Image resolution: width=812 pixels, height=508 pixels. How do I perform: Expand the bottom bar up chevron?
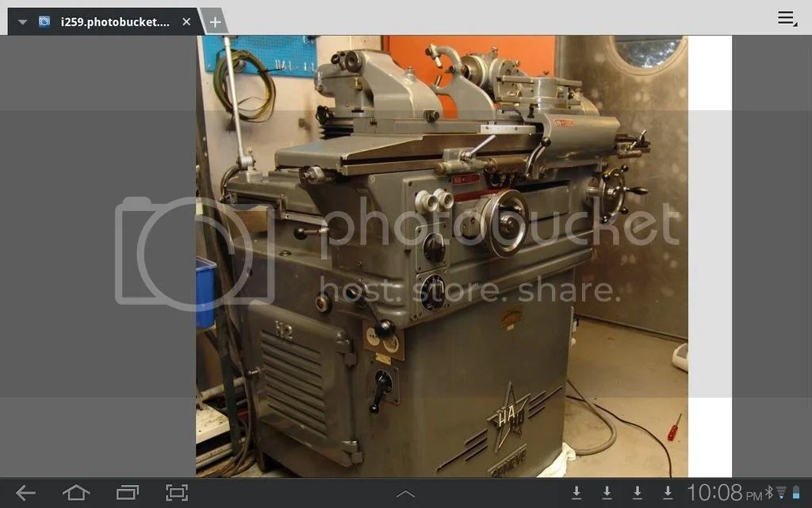tap(405, 495)
